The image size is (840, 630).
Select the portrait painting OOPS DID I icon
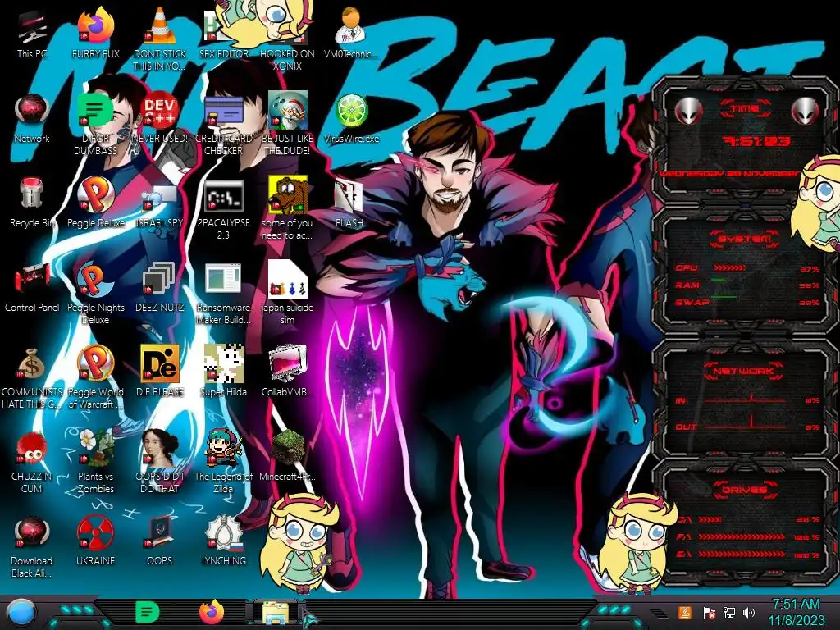(160, 449)
